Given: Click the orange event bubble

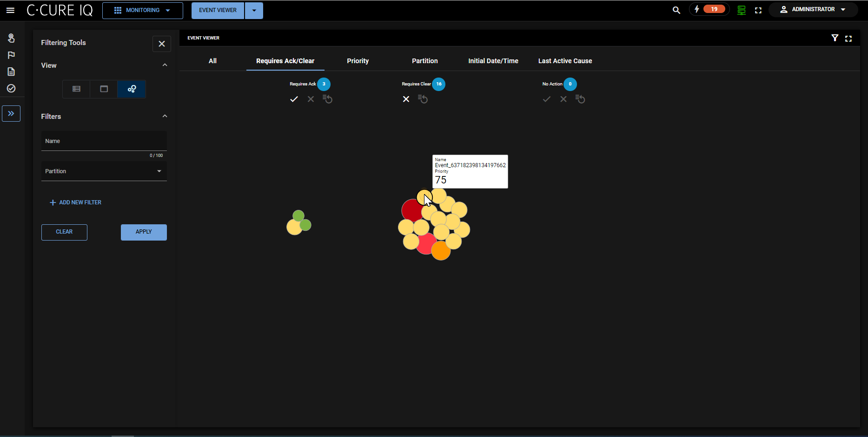Looking at the screenshot, I should [x=442, y=252].
